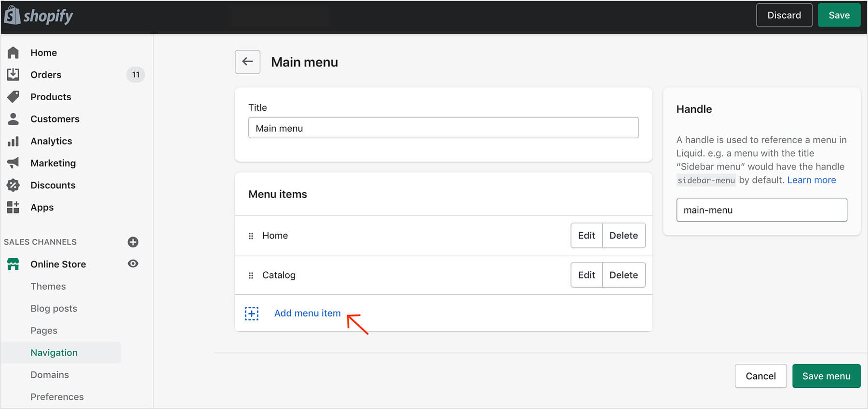
Task: Edit the Home menu item
Action: 586,236
